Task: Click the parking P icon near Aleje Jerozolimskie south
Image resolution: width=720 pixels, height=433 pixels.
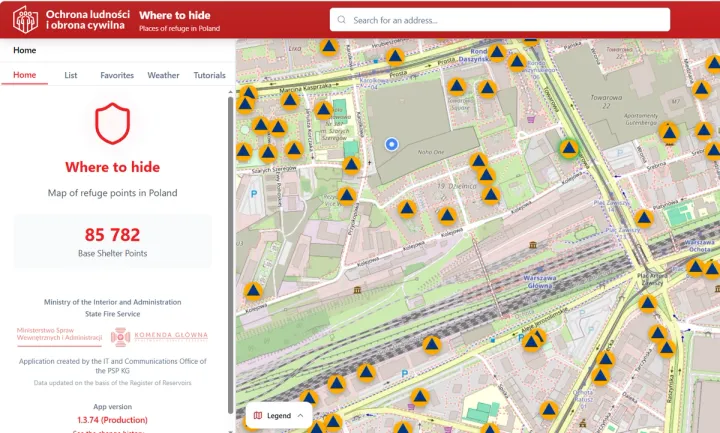Action: (405, 373)
